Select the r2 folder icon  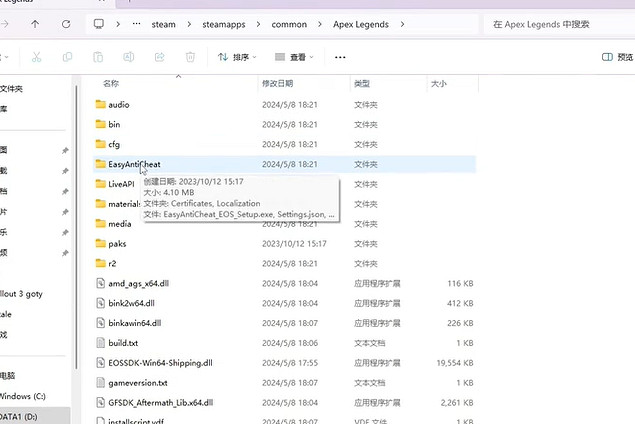tap(100, 263)
